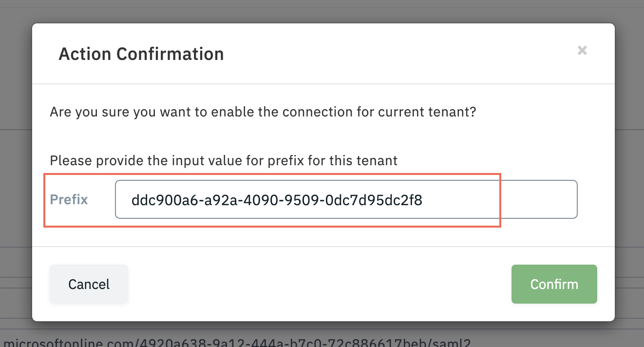Click the "Action Confirmation" dialog title
Image resolution: width=644 pixels, height=347 pixels.
pos(141,54)
